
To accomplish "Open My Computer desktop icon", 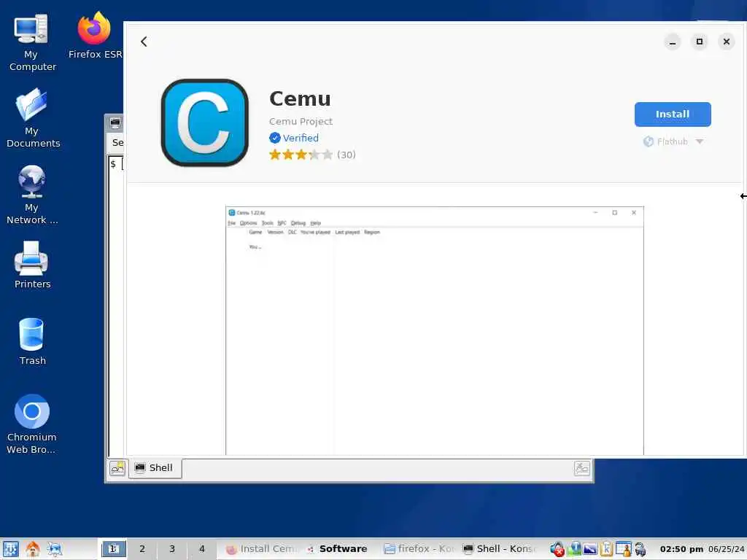I will (31, 43).
